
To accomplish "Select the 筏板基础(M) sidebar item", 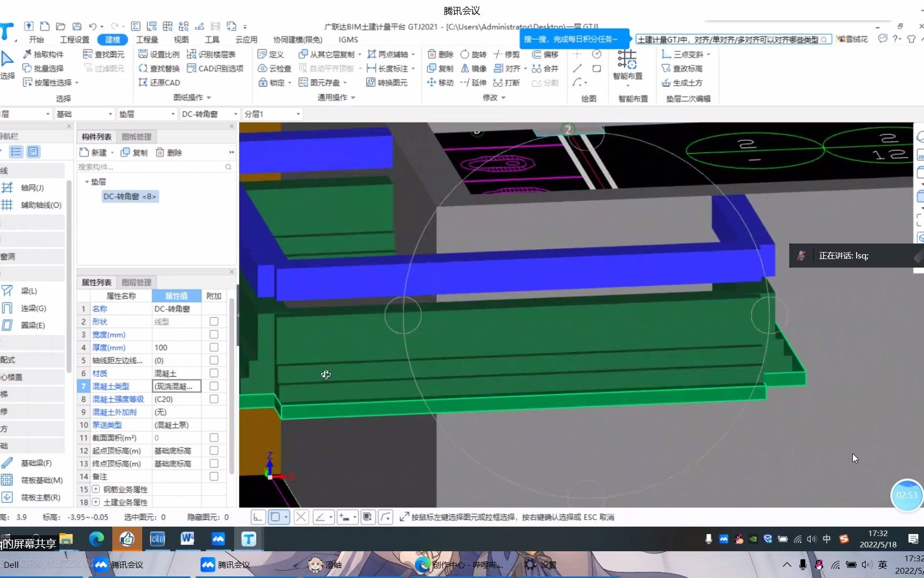I will (33, 480).
